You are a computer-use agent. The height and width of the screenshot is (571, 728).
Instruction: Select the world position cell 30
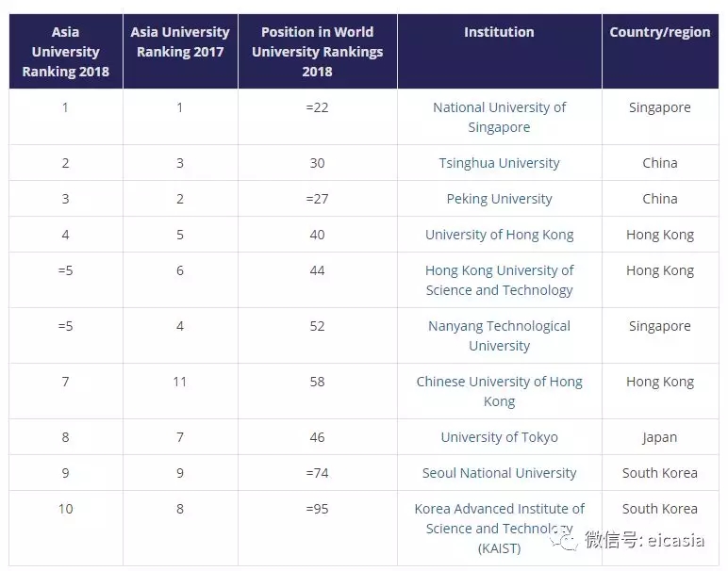coord(317,163)
